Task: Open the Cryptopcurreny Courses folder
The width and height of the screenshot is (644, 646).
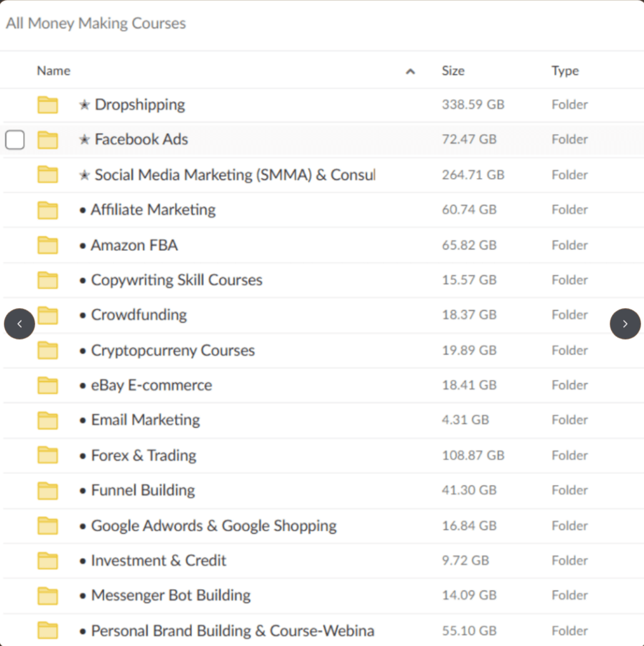Action: pos(172,350)
